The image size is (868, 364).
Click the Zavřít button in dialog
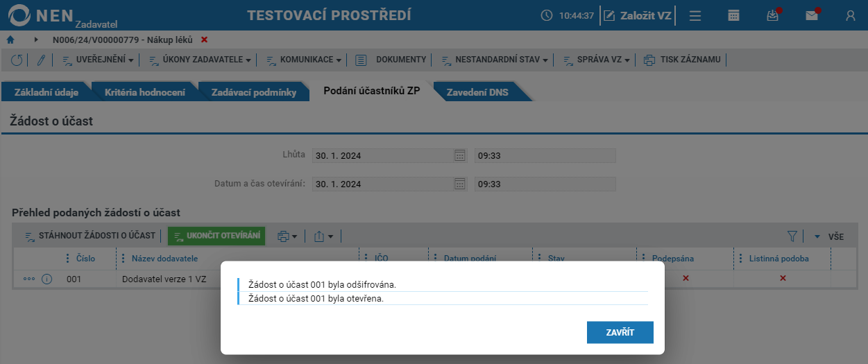(620, 332)
